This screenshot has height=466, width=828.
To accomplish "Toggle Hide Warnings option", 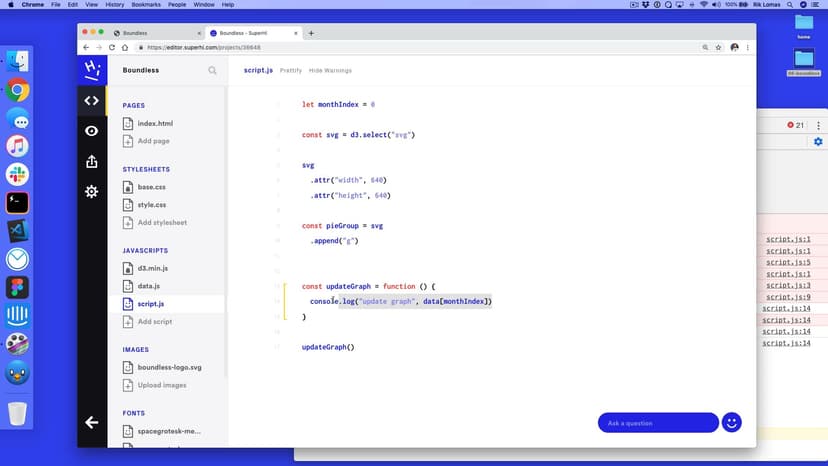I will click(x=330, y=71).
